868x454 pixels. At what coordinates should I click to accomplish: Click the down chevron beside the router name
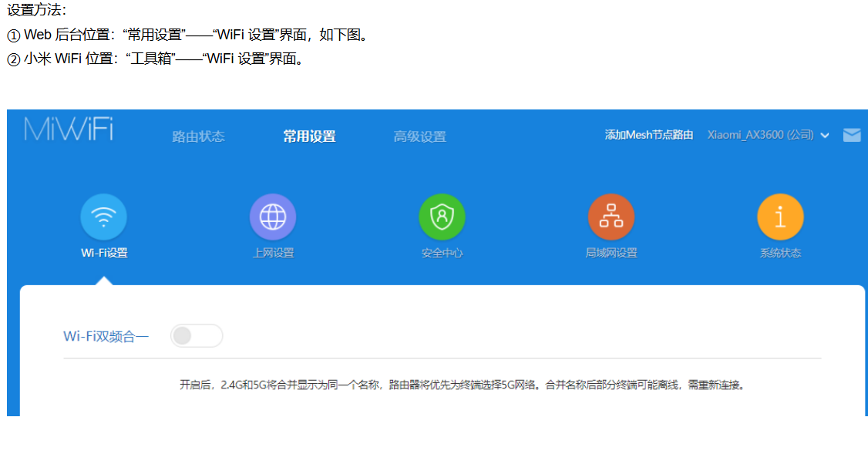click(x=825, y=135)
